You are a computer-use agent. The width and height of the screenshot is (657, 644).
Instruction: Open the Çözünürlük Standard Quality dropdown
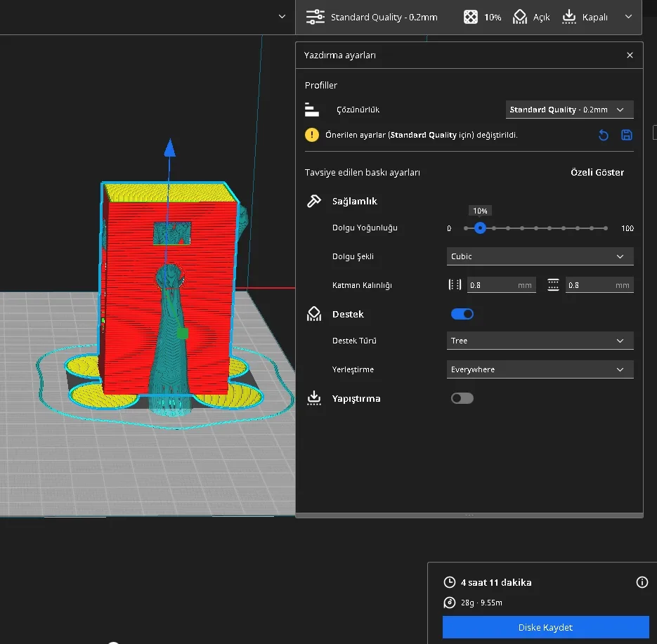(569, 110)
